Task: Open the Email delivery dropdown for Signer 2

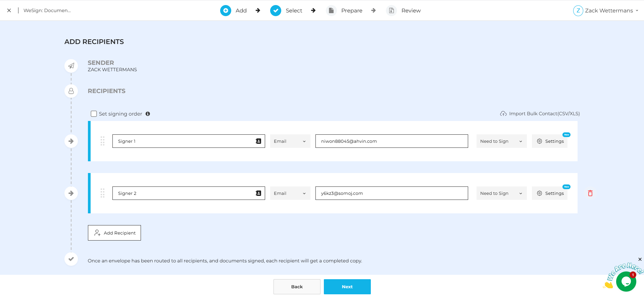Action: coord(290,193)
